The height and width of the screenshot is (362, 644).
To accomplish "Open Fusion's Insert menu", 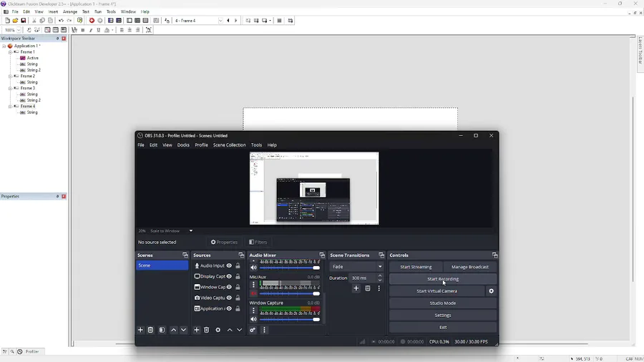I will pyautogui.click(x=54, y=12).
